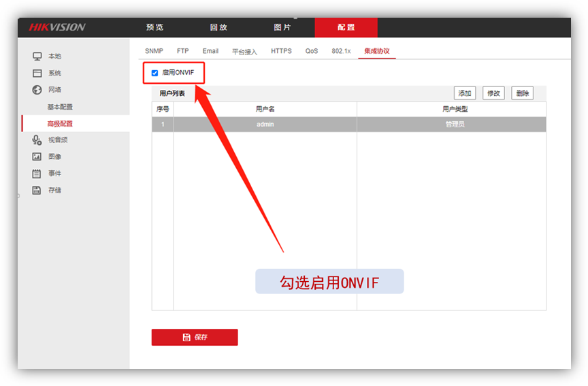Image resolution: width=588 pixels, height=386 pixels.
Task: Click the 用户名 column header
Action: [265, 109]
